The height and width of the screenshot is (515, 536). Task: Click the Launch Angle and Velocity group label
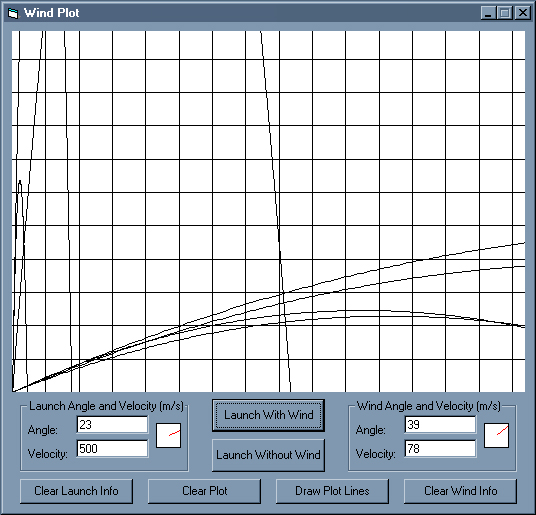click(x=106, y=406)
